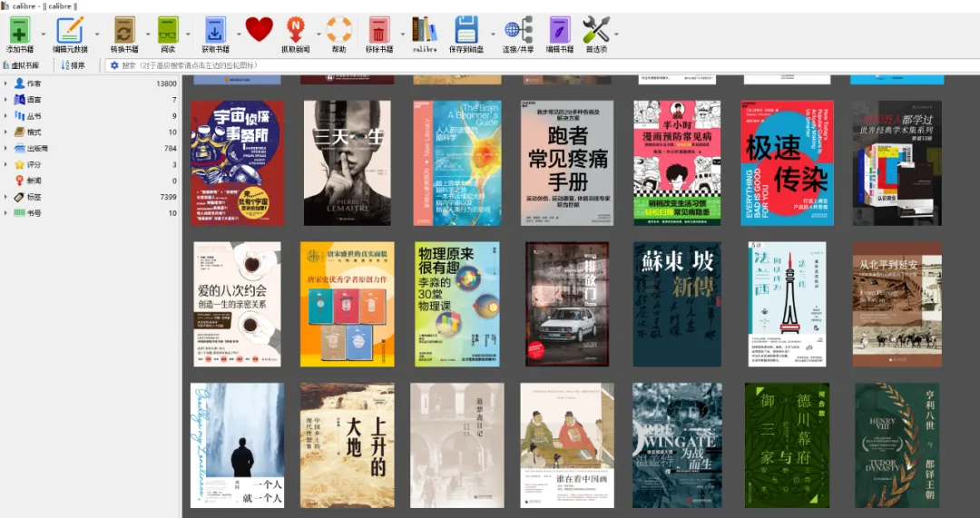
Task: Select the 跑者常见疼痛手册 book cover
Action: point(567,163)
